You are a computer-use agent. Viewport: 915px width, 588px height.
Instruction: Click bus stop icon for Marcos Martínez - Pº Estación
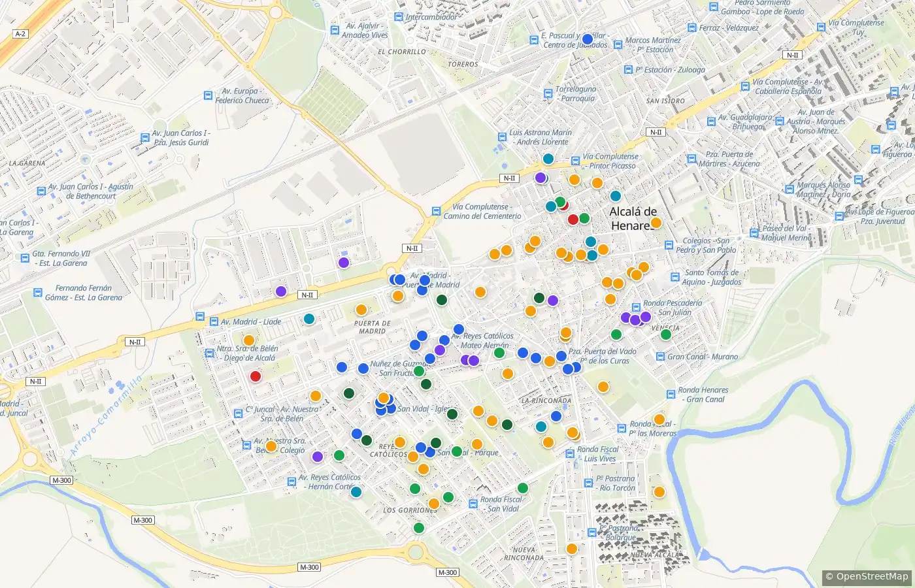[x=617, y=44]
